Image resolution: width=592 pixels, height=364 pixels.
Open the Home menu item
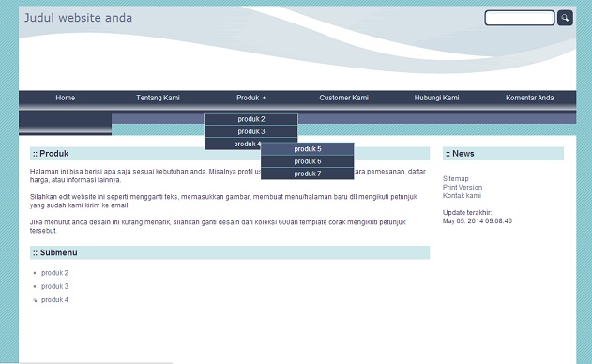tap(66, 98)
